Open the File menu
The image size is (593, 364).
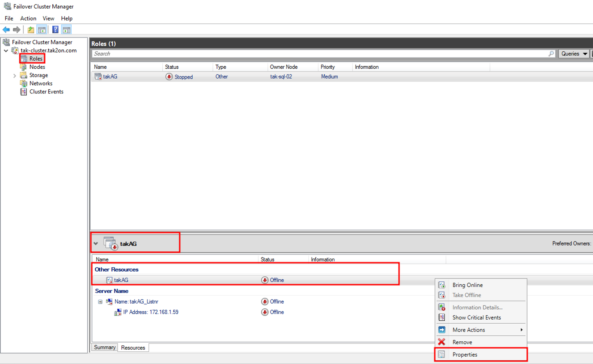click(x=9, y=19)
